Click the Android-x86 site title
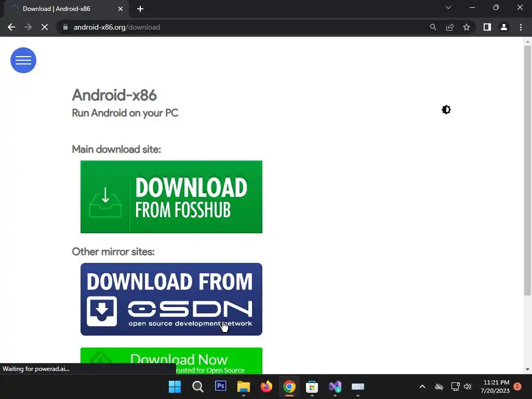532x399 pixels. 114,96
